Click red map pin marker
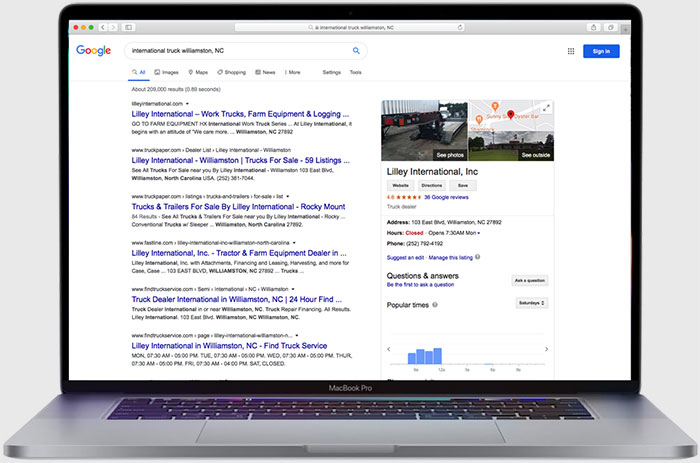The image size is (700, 463). coord(511,114)
